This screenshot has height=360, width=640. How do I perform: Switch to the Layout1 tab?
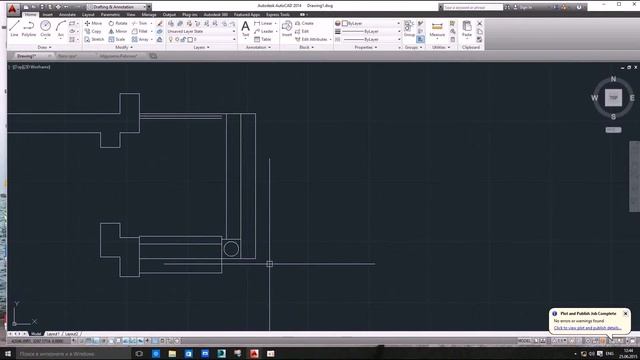click(x=53, y=334)
